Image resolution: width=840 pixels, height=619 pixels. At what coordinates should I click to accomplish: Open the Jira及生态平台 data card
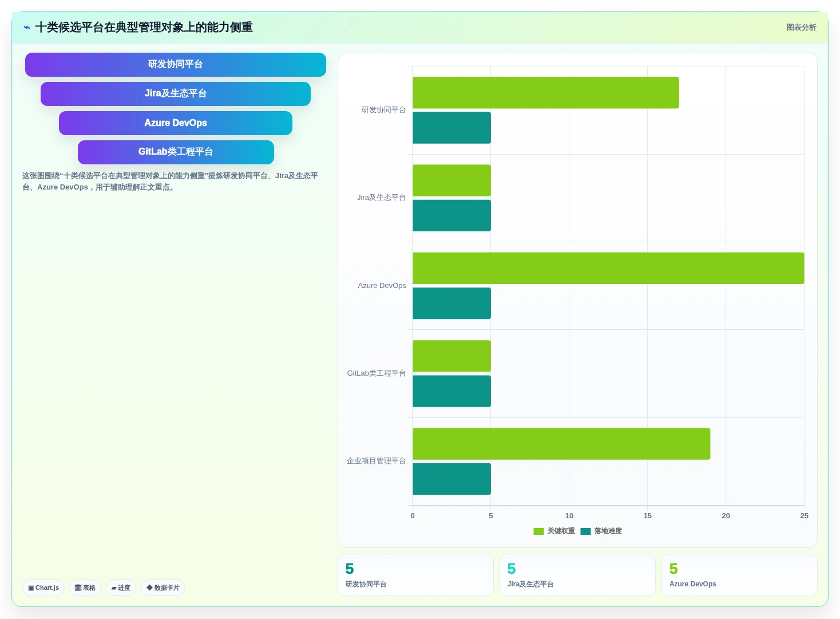tap(577, 575)
